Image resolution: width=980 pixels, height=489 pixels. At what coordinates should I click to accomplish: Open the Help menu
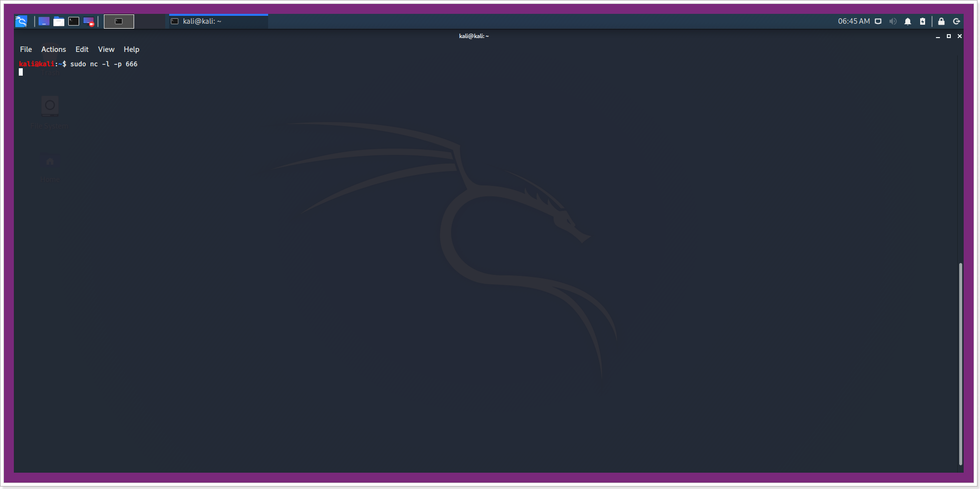pyautogui.click(x=132, y=49)
